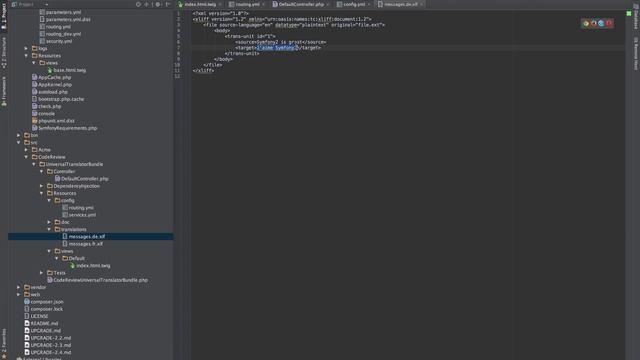Screen dimensions: 640x360
Task: Click the green inspection status indicator
Action: point(629,13)
